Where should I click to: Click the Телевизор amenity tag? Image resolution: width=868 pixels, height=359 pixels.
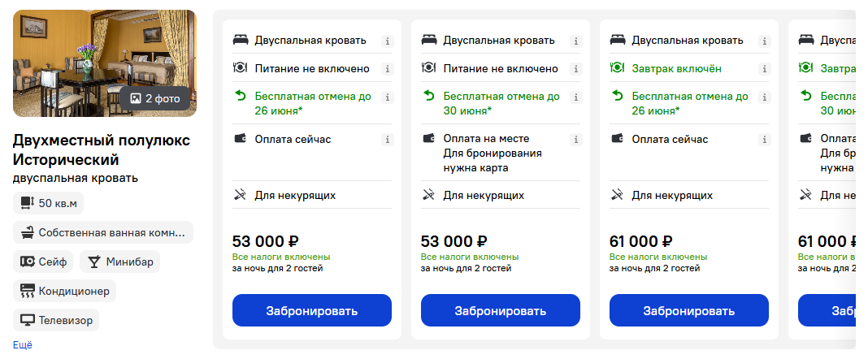coord(56,320)
